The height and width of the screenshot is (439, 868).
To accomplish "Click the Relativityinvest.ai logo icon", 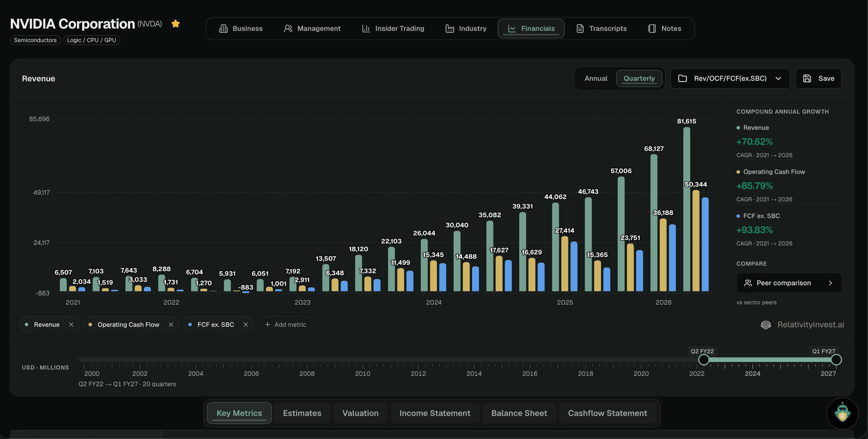I will [766, 325].
